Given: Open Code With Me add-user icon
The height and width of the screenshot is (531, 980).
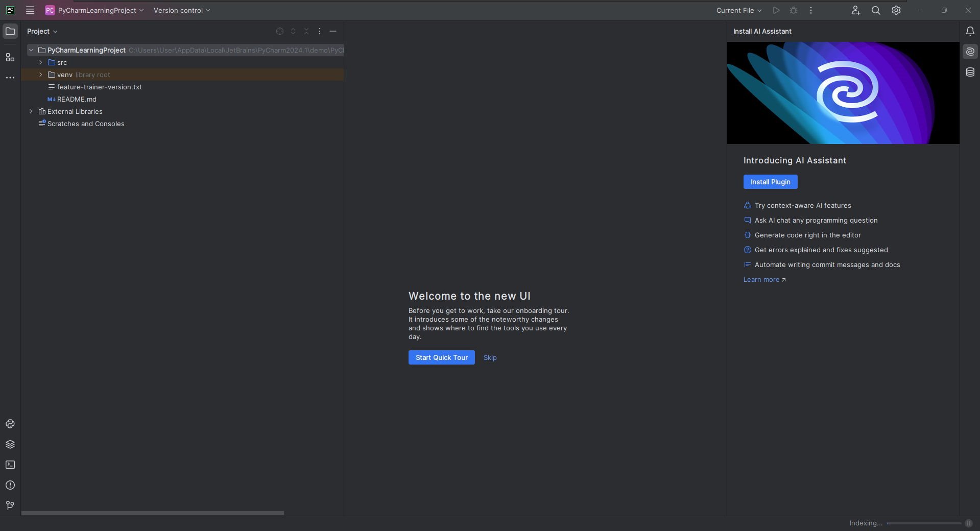Looking at the screenshot, I should click(x=856, y=10).
